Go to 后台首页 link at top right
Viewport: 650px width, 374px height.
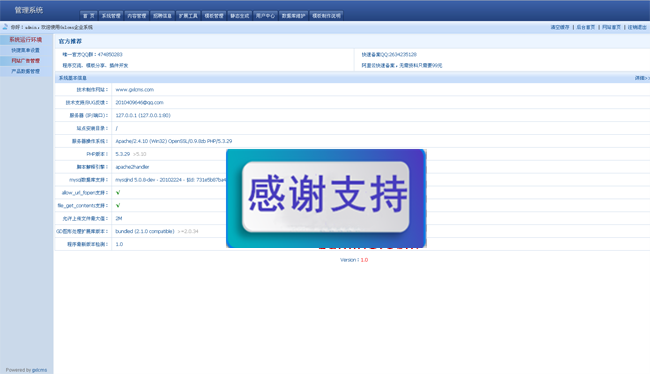(x=585, y=27)
